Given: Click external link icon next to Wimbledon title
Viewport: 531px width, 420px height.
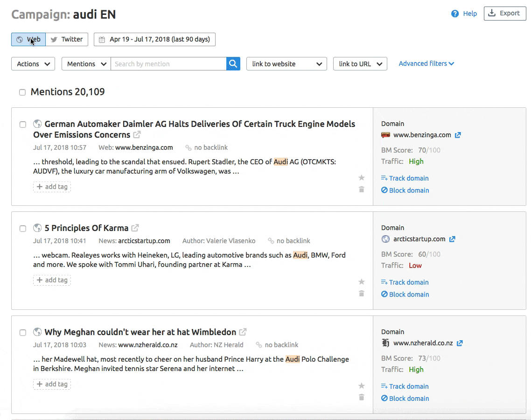Looking at the screenshot, I should (243, 332).
